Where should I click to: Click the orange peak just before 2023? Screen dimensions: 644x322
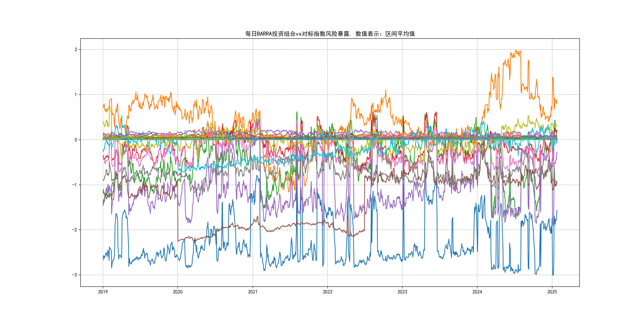point(386,90)
